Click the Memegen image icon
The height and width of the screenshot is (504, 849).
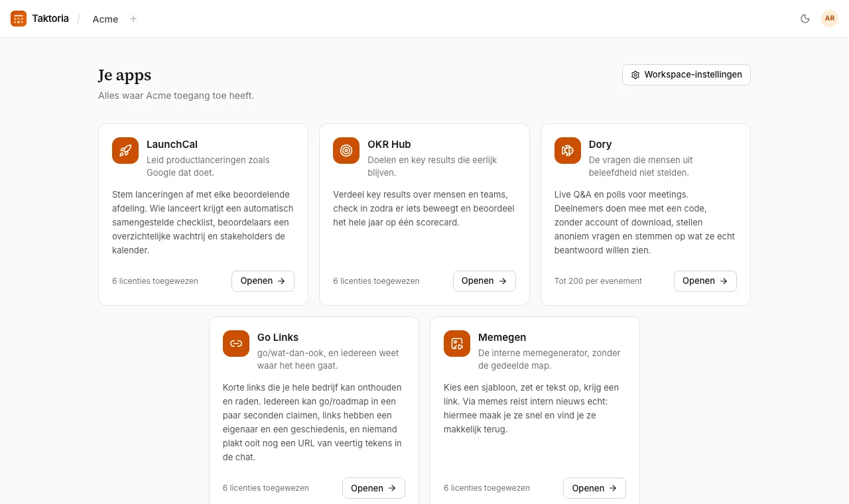(x=457, y=344)
